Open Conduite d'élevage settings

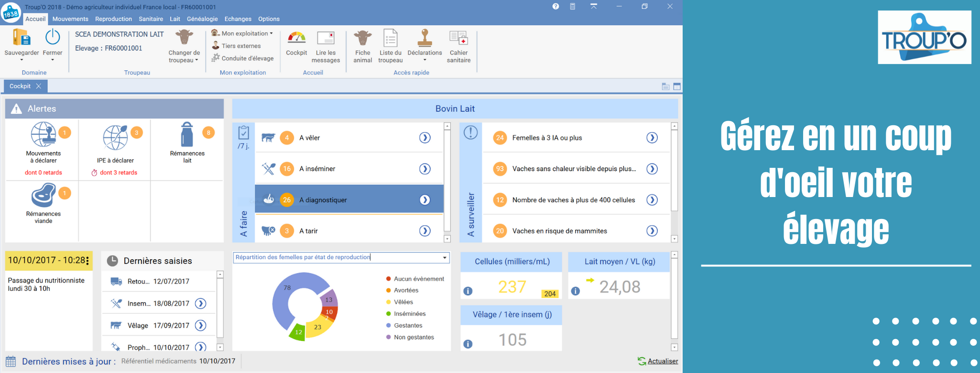point(242,58)
